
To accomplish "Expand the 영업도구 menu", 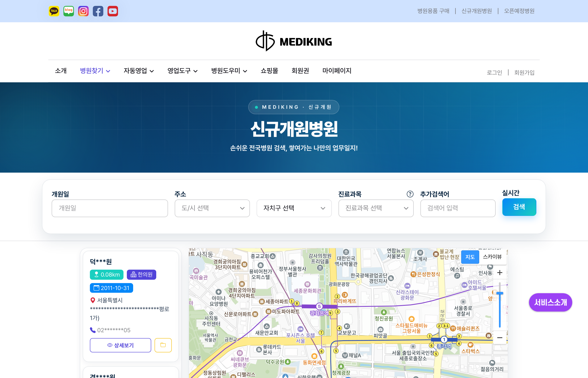I will (182, 71).
